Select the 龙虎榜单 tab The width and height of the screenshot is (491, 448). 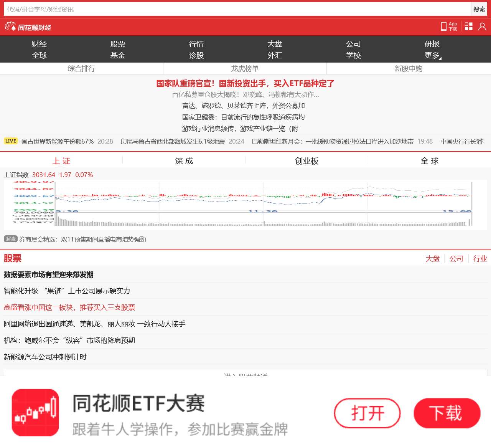click(245, 68)
